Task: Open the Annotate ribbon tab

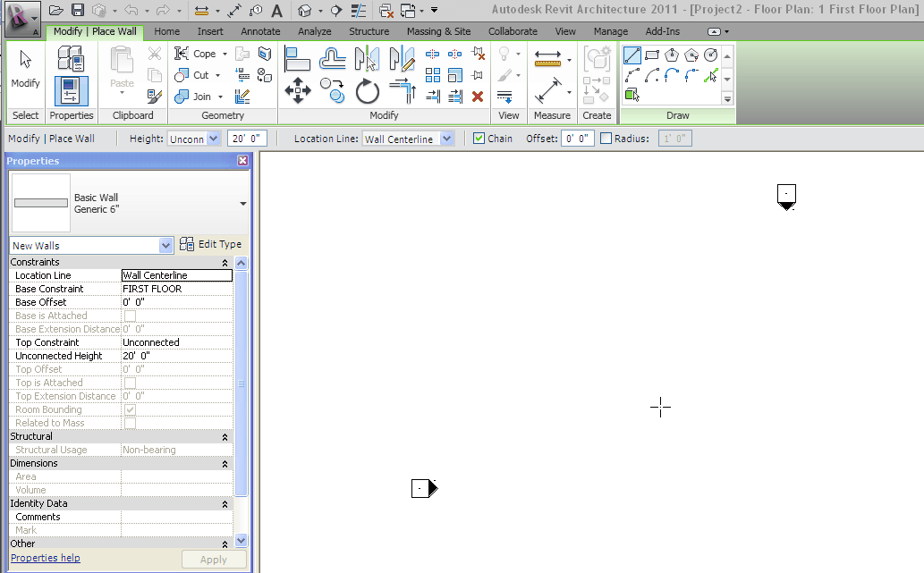Action: coord(260,31)
